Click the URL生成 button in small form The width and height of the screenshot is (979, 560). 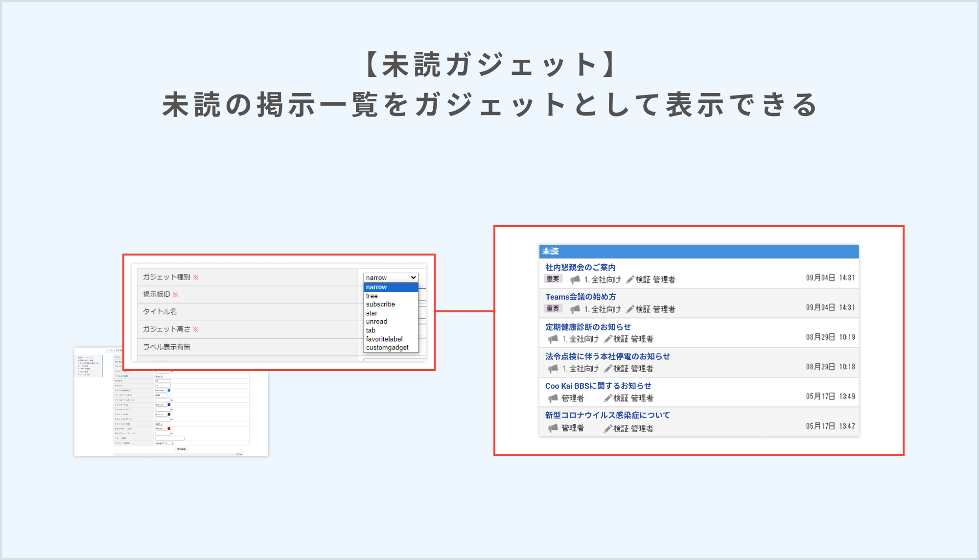pyautogui.click(x=181, y=449)
